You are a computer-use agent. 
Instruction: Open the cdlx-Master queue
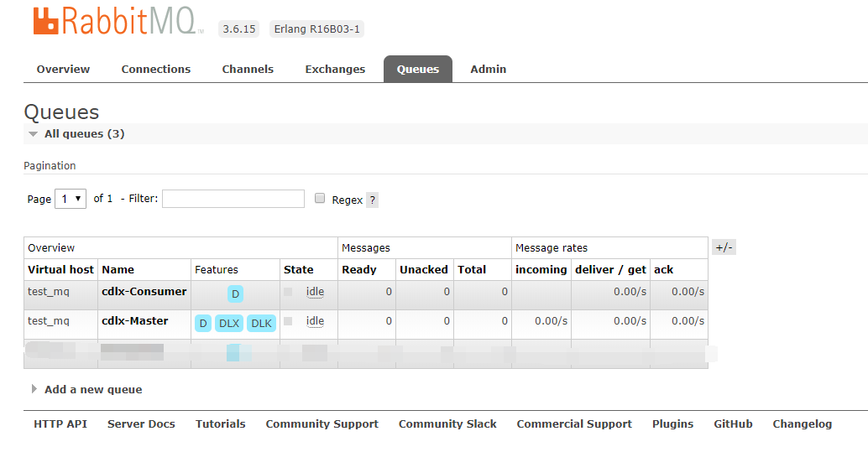135,321
